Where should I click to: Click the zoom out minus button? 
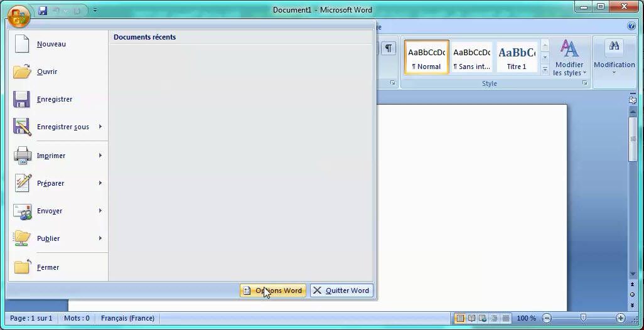tap(547, 318)
